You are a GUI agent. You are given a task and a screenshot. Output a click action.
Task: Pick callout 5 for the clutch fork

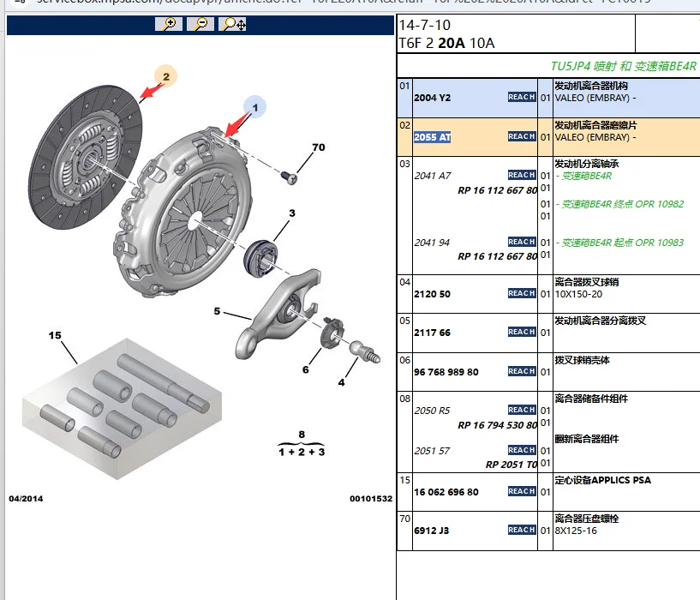217,311
